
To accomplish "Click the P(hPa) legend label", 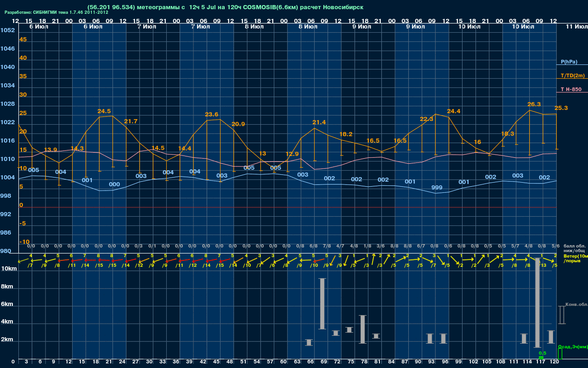I will click(569, 62).
